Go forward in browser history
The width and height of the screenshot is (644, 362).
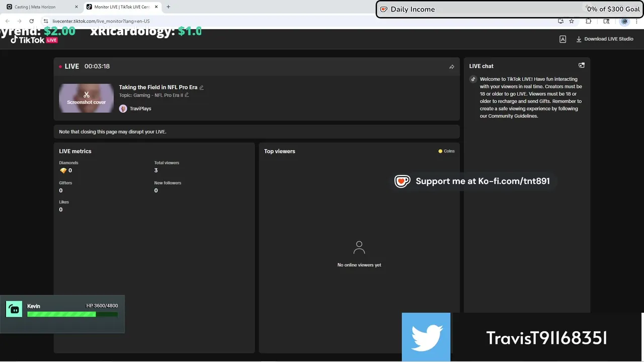[x=20, y=21]
